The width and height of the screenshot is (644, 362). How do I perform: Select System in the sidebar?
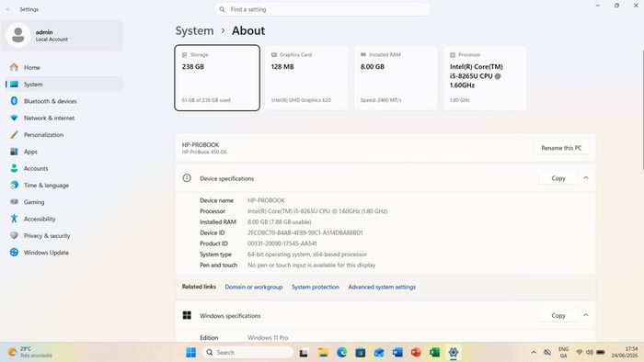pos(63,84)
